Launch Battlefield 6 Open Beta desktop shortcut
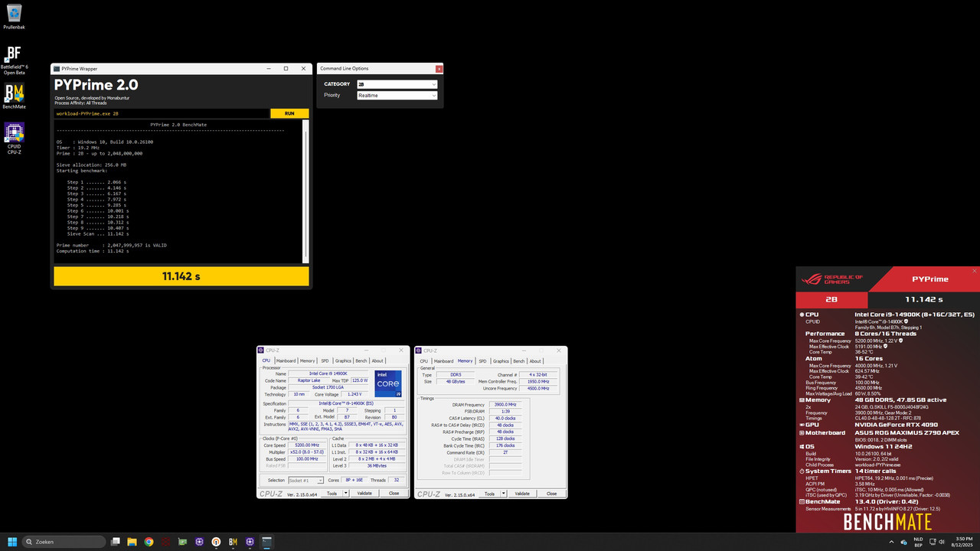The width and height of the screenshot is (980, 551). (x=14, y=60)
